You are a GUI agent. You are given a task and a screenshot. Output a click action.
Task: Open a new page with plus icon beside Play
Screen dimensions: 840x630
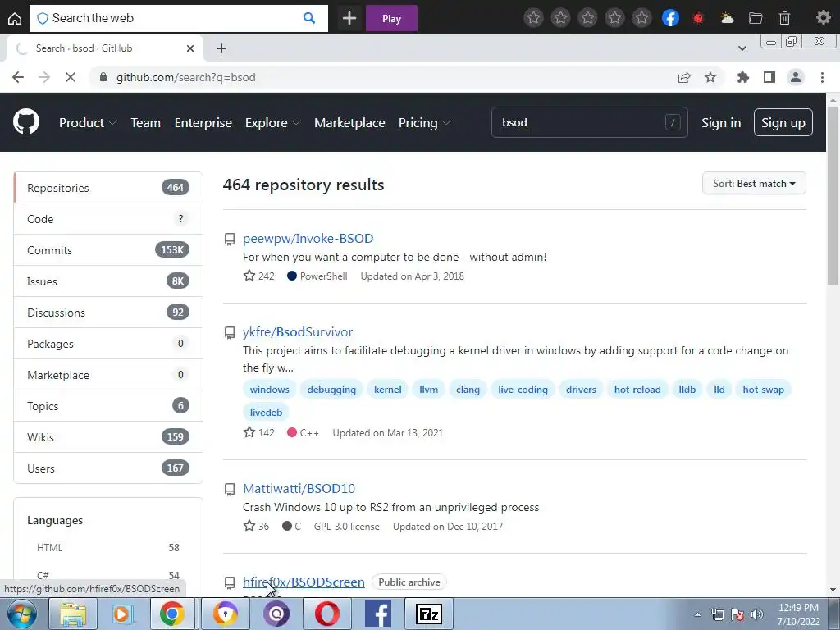(349, 18)
